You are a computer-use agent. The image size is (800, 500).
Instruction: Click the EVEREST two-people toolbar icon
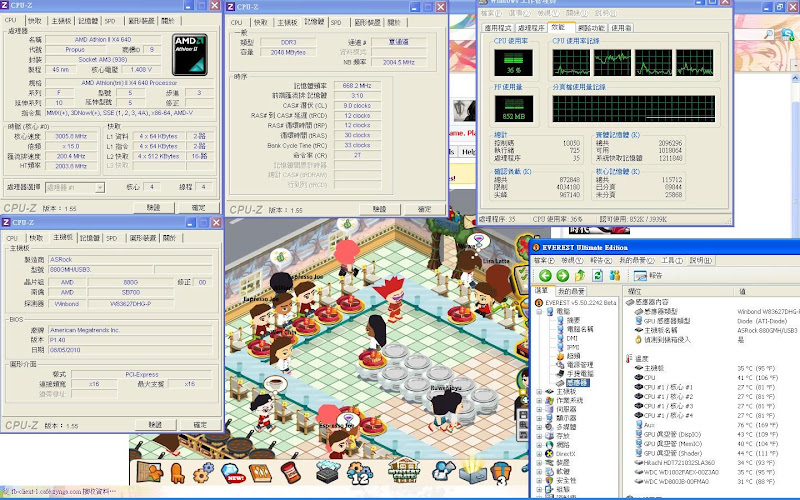tap(615, 276)
